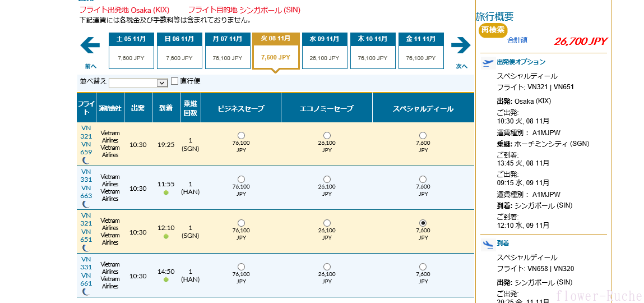Click moon icon on the VN321 VN659 row
This screenshot has width=644, height=303.
click(x=86, y=160)
